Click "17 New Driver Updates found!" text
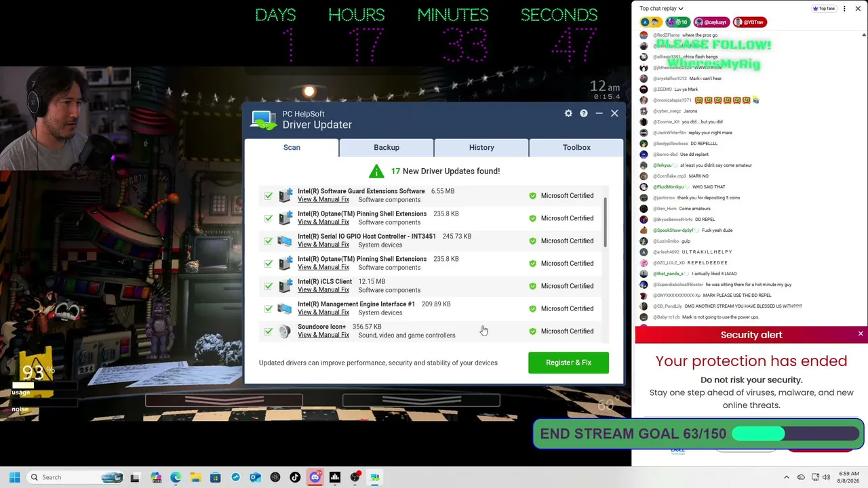 point(445,171)
